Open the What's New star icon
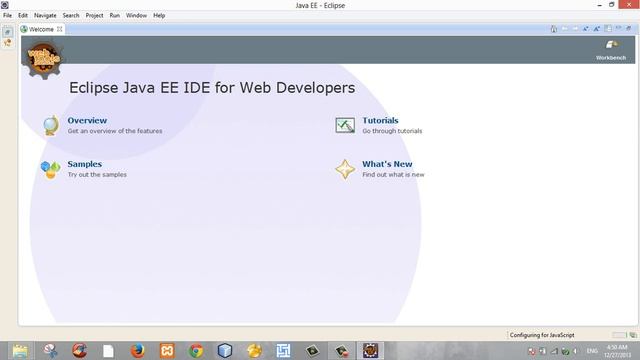Image resolution: width=640 pixels, height=360 pixels. (x=345, y=169)
